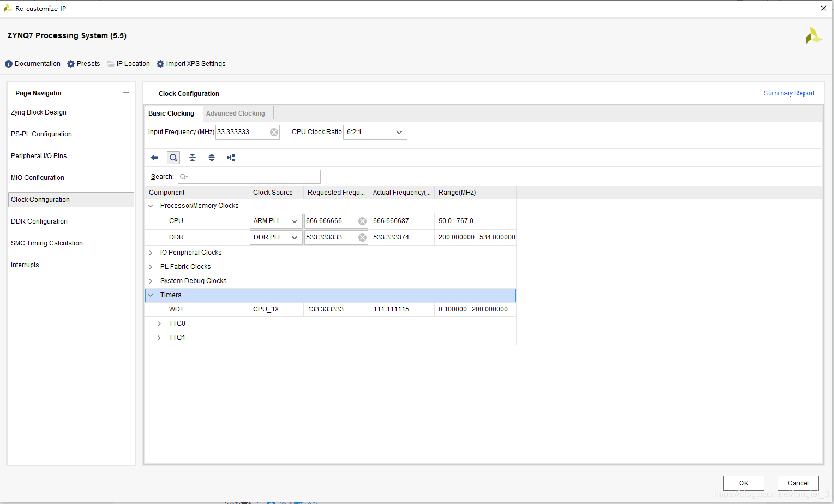834x504 pixels.
Task: Click the back arrow toolbar icon
Action: 154,158
